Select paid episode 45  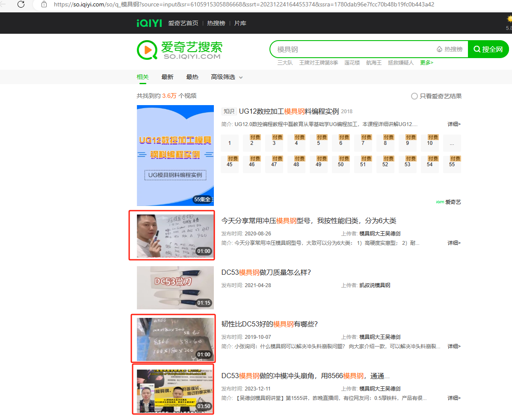pyautogui.click(x=230, y=164)
